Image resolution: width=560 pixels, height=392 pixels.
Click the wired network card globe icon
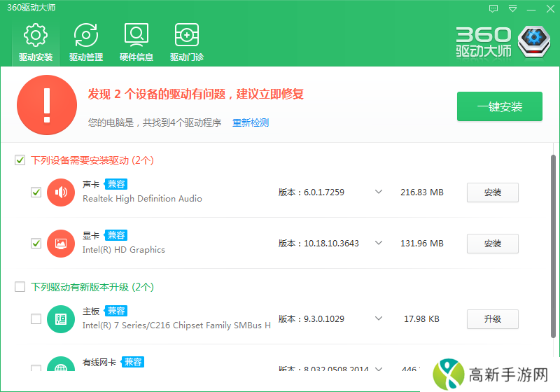[61, 364]
